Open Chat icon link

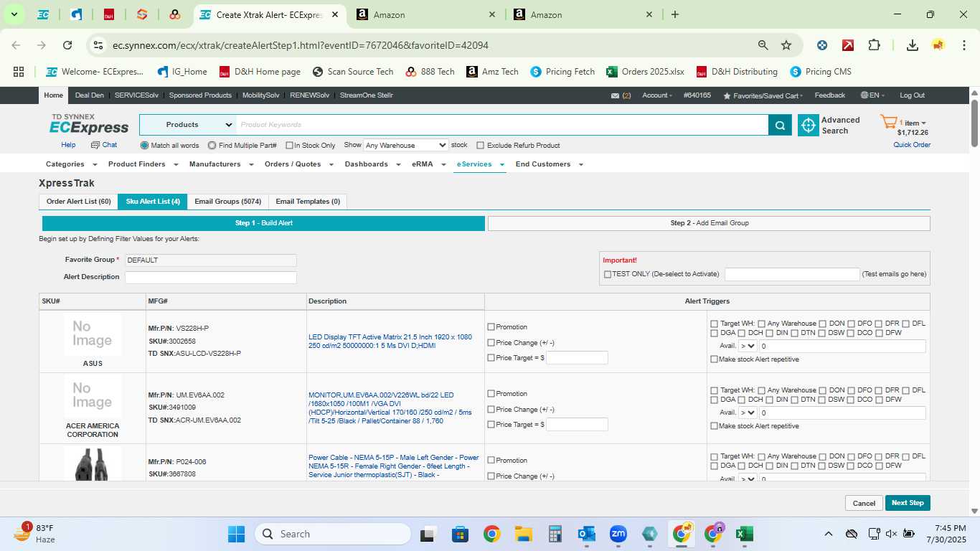[104, 145]
